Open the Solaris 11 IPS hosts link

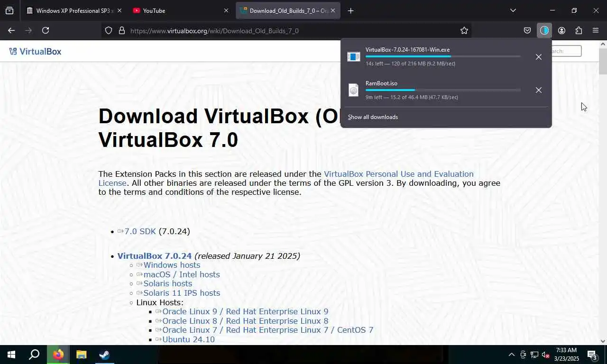(182, 293)
